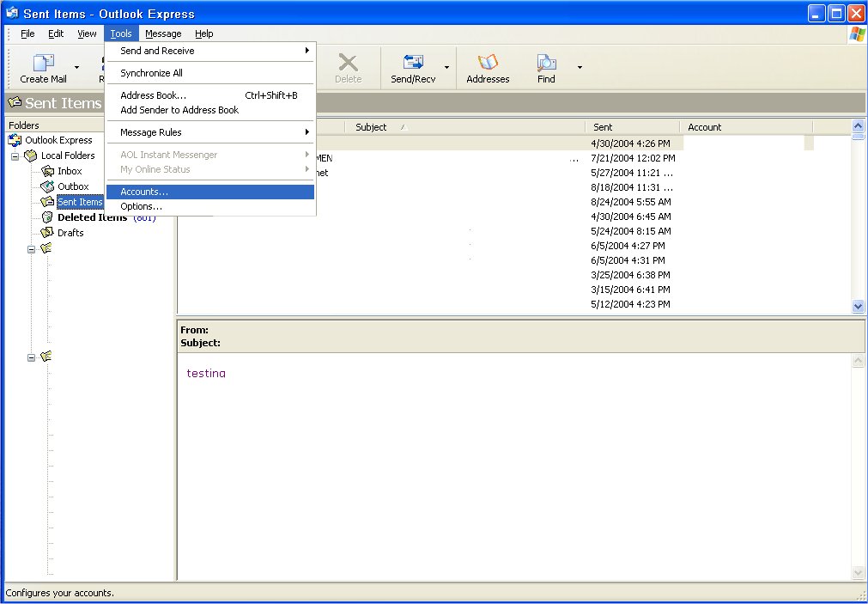Image resolution: width=868 pixels, height=604 pixels.
Task: Open the Send/Recv dropdown arrow
Action: click(x=446, y=68)
